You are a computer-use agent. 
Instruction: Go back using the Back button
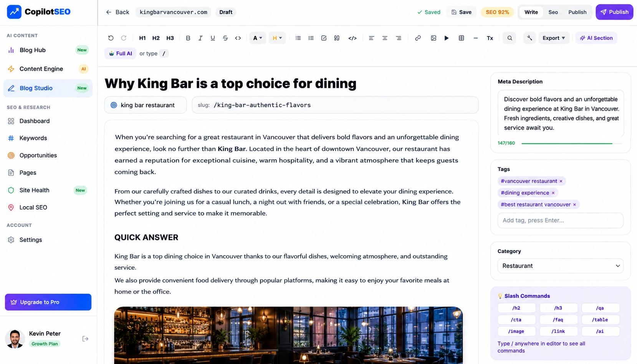[117, 12]
